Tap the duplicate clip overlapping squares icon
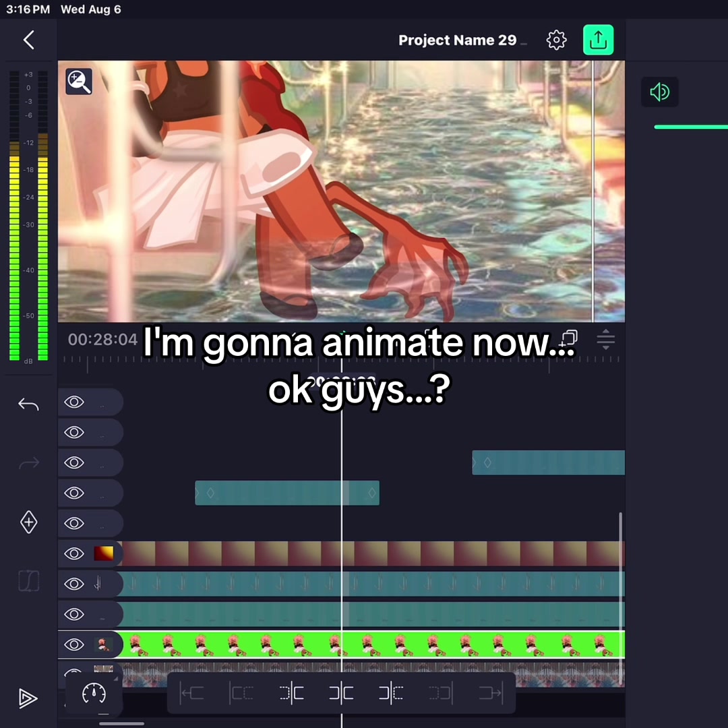This screenshot has width=728, height=728. tap(569, 338)
